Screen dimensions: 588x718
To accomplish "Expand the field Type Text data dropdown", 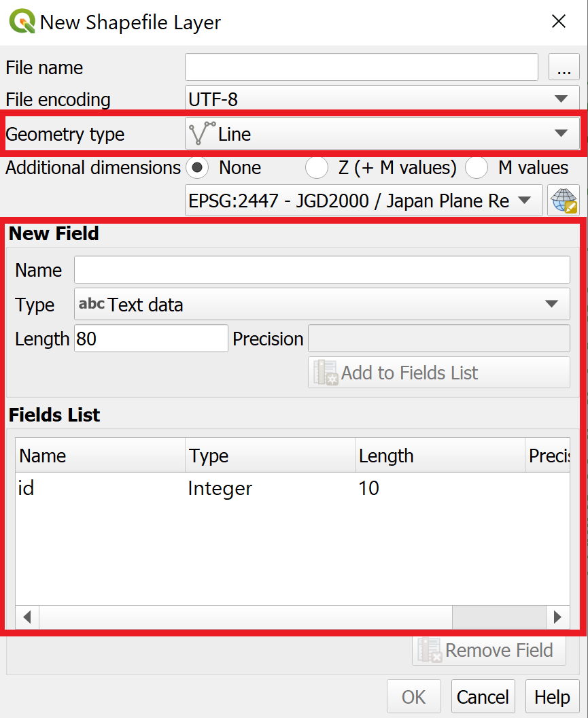I will tap(322, 304).
